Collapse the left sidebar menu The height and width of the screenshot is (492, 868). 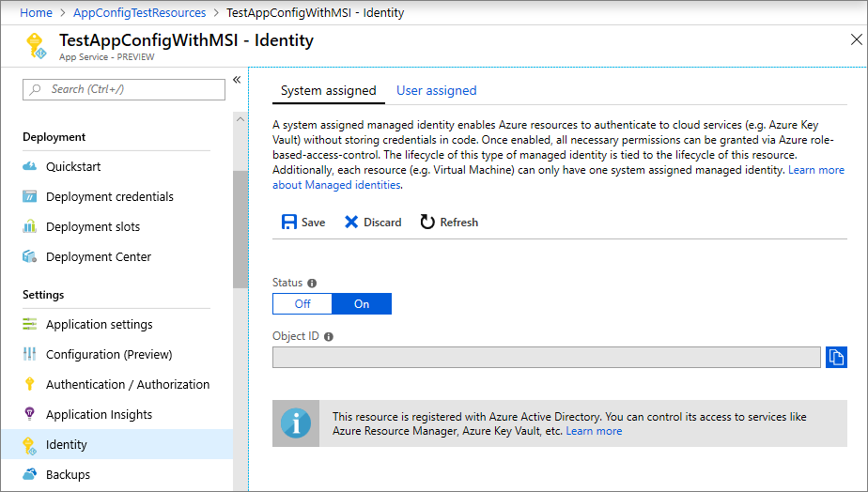click(237, 80)
